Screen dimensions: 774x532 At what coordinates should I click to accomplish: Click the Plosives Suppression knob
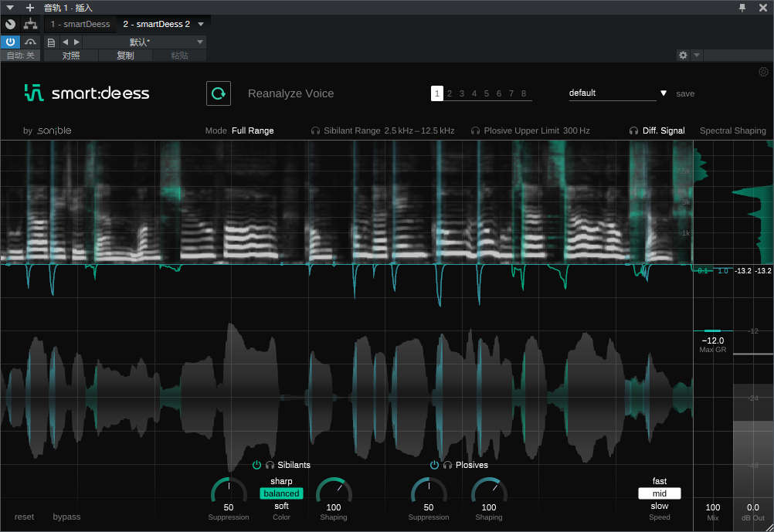pos(429,490)
